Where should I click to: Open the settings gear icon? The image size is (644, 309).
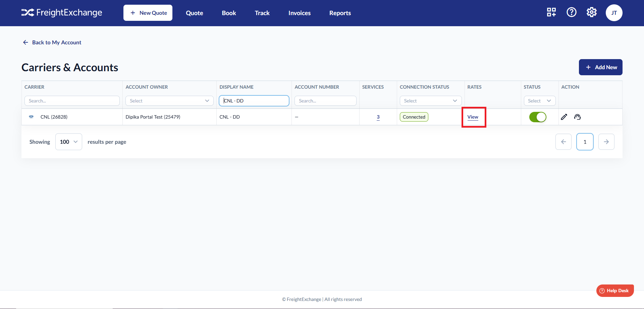click(x=592, y=12)
